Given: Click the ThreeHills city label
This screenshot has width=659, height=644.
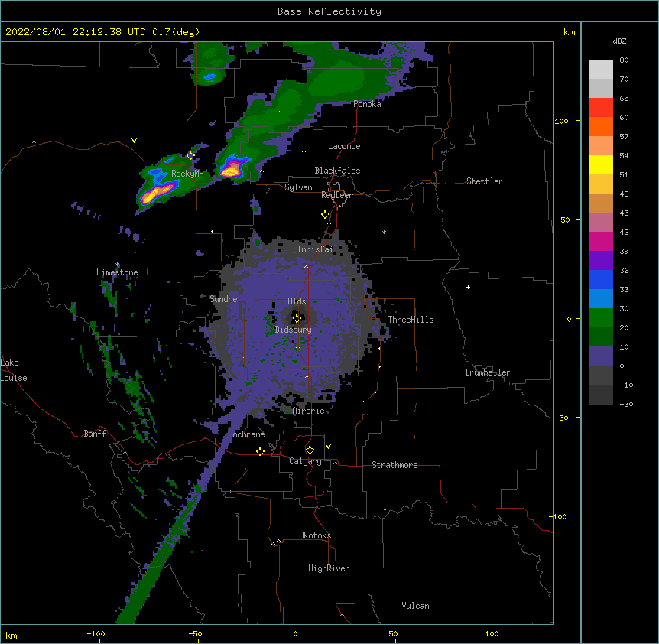Looking at the screenshot, I should point(411,320).
